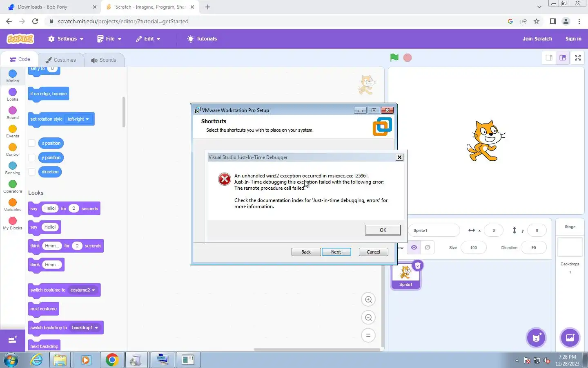The width and height of the screenshot is (588, 368).
Task: Click Back in VMware Setup
Action: [306, 252]
